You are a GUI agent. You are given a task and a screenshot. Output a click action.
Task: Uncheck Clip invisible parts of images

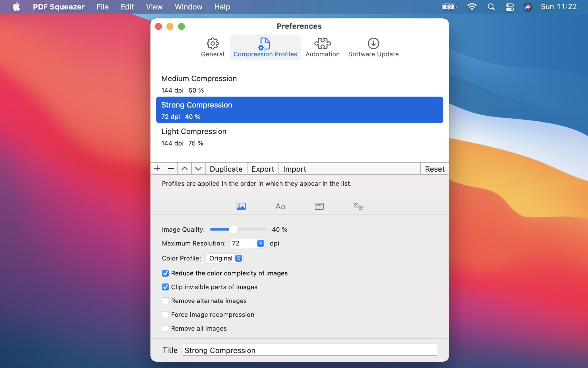tap(165, 287)
